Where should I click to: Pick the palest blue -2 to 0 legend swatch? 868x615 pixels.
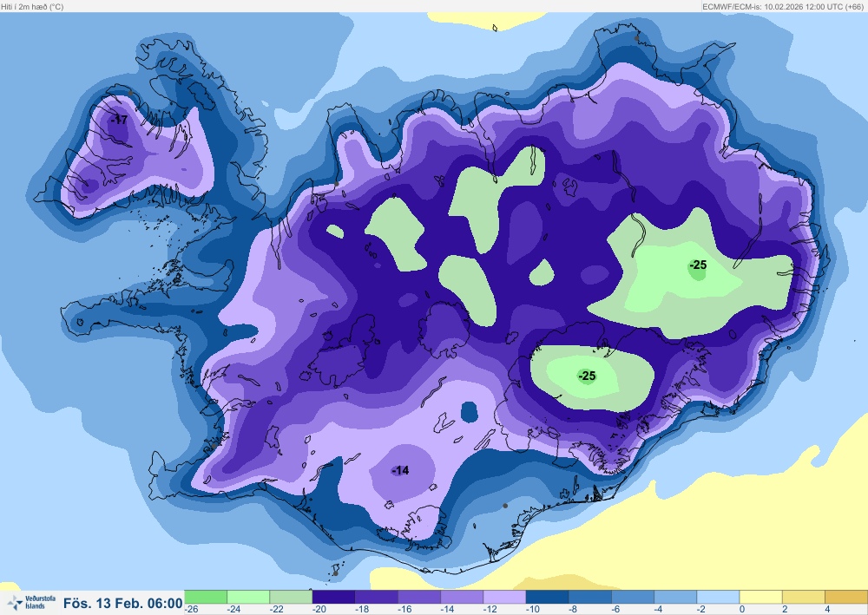click(x=718, y=597)
